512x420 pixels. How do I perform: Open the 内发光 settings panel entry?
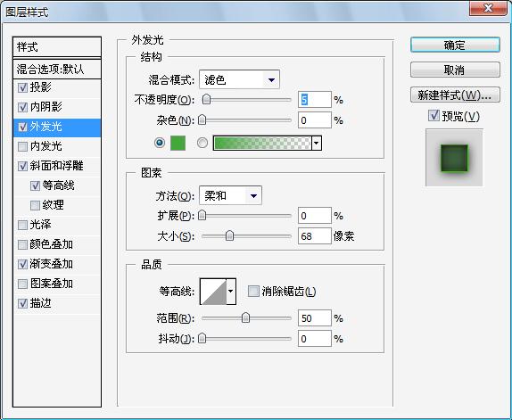[x=45, y=146]
